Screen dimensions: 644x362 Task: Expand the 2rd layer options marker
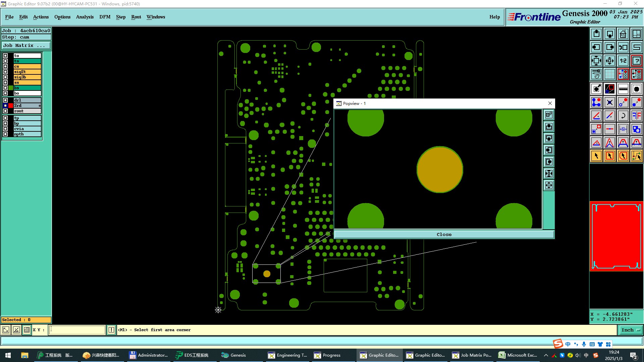(40, 106)
